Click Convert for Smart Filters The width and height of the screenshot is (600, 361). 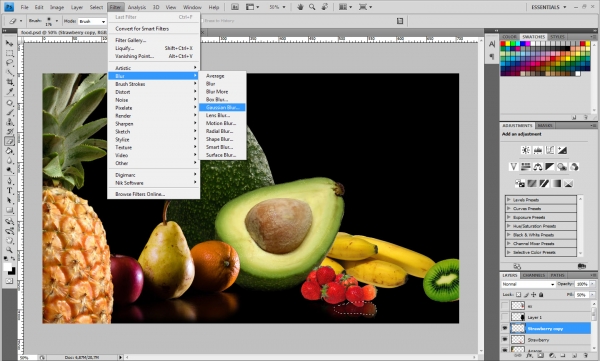[154, 29]
